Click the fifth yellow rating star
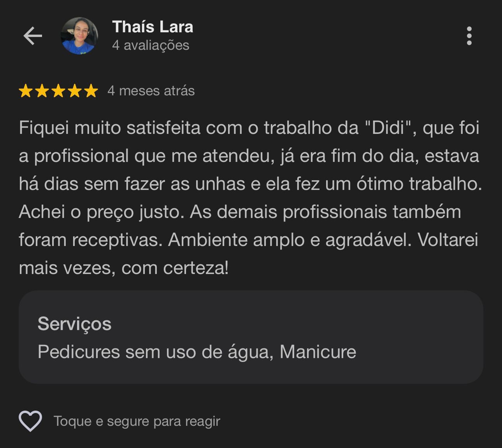 tap(91, 91)
